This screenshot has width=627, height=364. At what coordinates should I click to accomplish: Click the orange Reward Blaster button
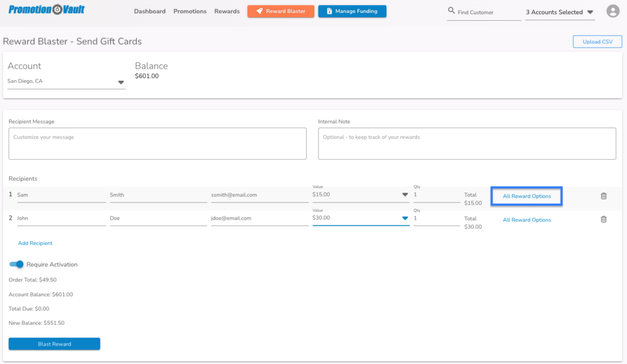[x=280, y=11]
